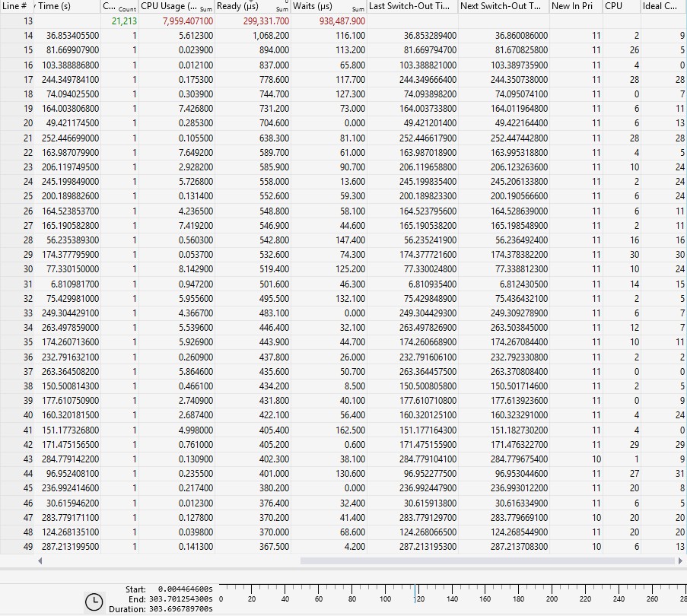Sort by Count column header
This screenshot has height=616, width=687.
(119, 6)
